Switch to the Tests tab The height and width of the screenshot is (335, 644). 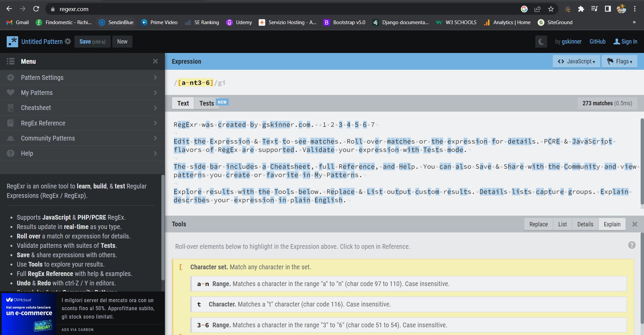point(207,103)
